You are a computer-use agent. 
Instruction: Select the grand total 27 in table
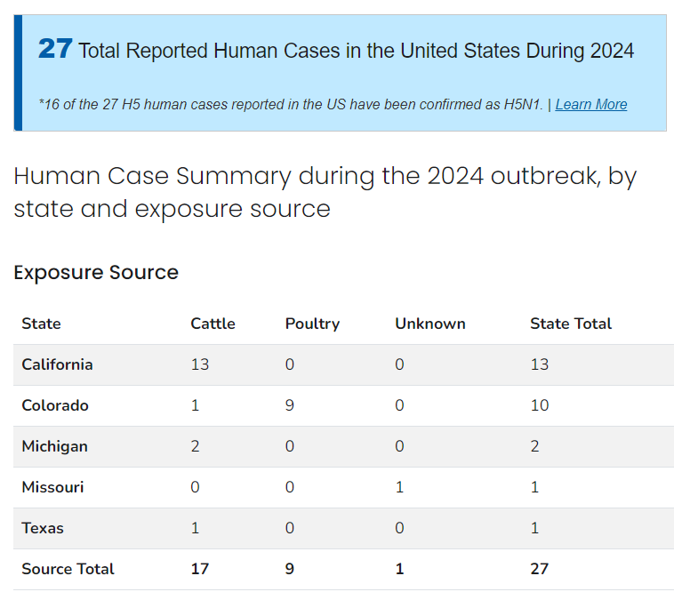click(x=539, y=569)
